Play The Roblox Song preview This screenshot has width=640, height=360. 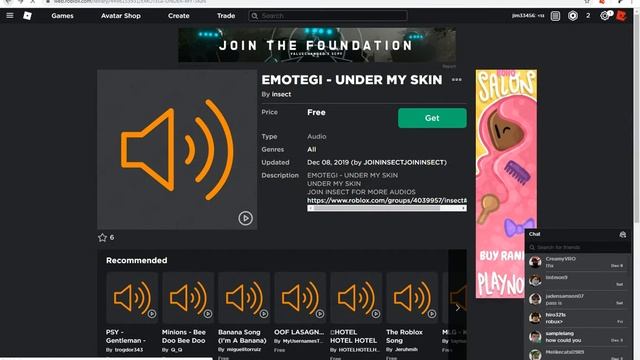click(431, 314)
